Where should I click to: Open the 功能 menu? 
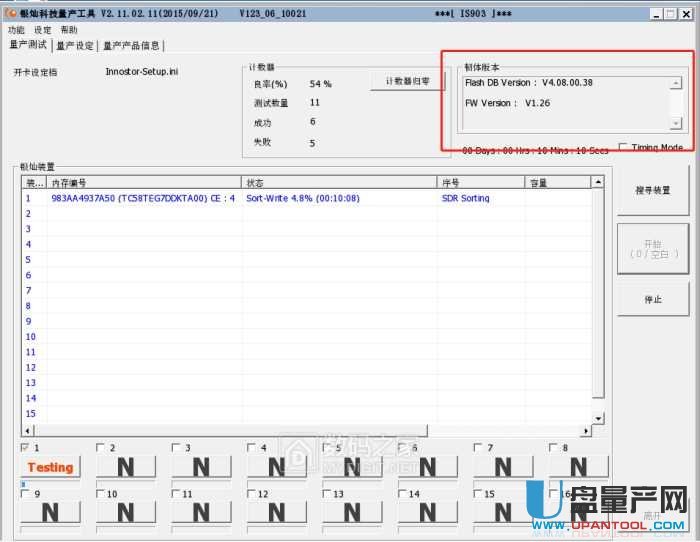click(16, 30)
